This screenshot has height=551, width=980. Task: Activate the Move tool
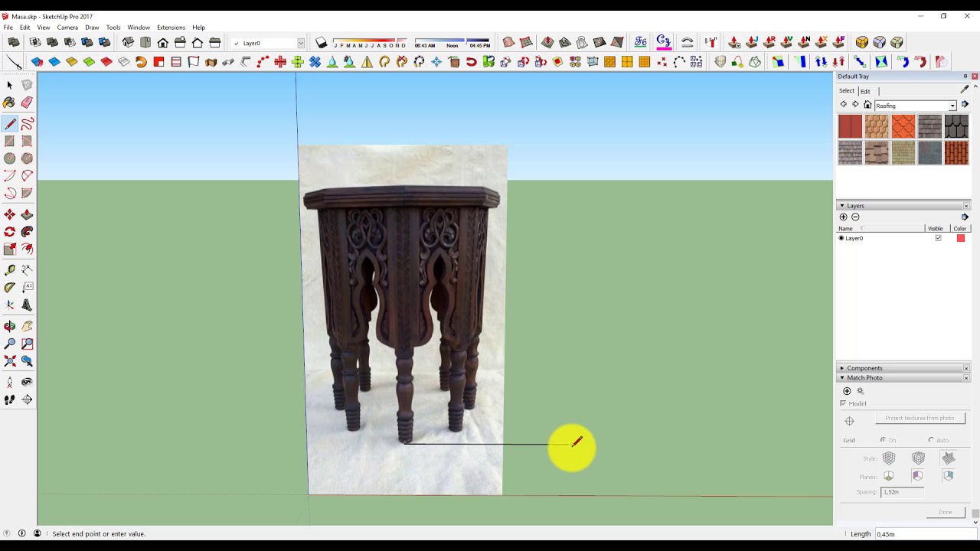click(x=9, y=215)
